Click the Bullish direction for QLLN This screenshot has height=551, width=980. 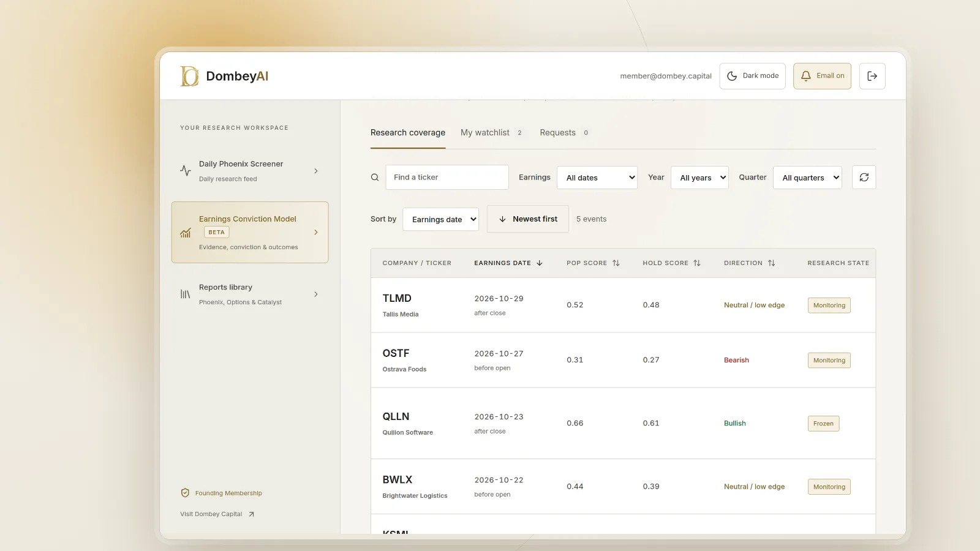tap(735, 424)
